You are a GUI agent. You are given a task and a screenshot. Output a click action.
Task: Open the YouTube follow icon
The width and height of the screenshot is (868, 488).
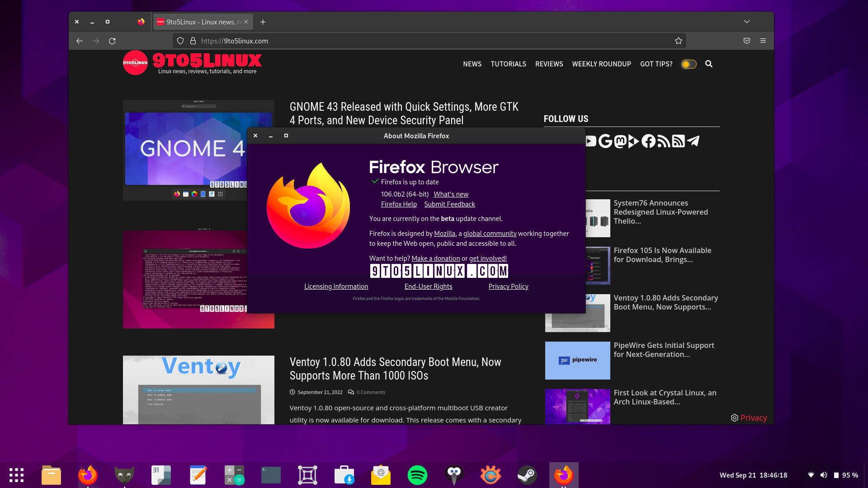(590, 141)
